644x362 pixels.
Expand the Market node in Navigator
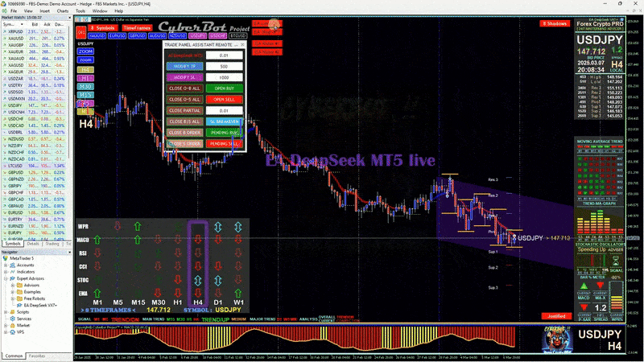click(6, 326)
